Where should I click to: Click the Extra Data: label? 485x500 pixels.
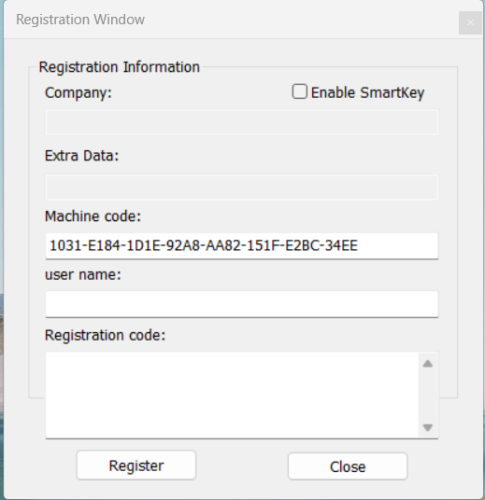82,156
